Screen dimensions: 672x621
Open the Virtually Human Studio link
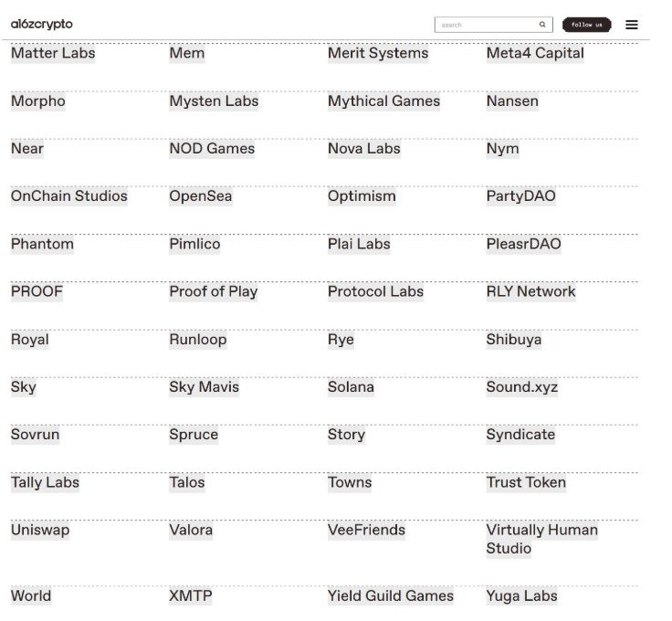click(x=541, y=539)
